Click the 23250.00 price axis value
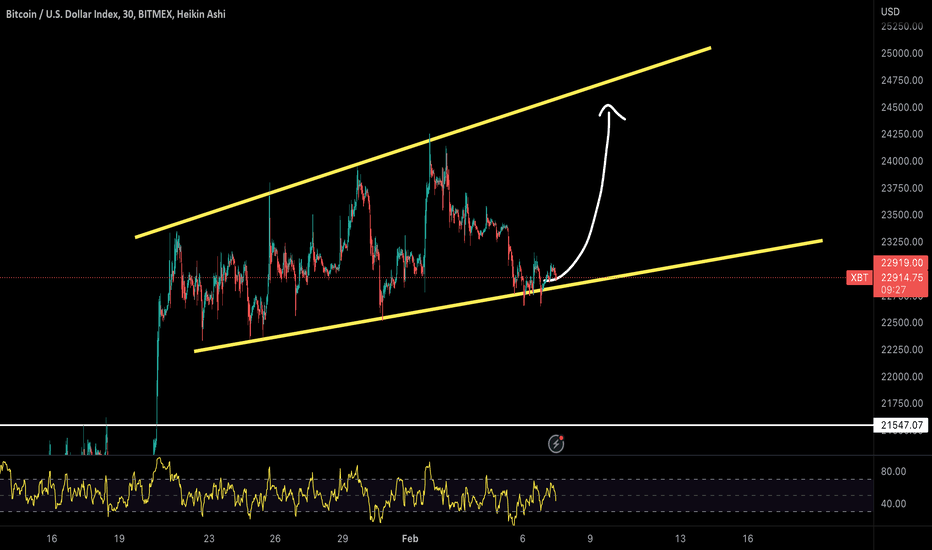Image resolution: width=932 pixels, height=550 pixels. (x=902, y=242)
